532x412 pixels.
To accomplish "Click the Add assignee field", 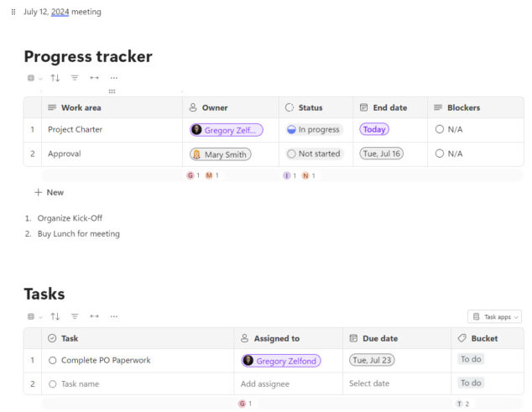I will click(x=264, y=383).
